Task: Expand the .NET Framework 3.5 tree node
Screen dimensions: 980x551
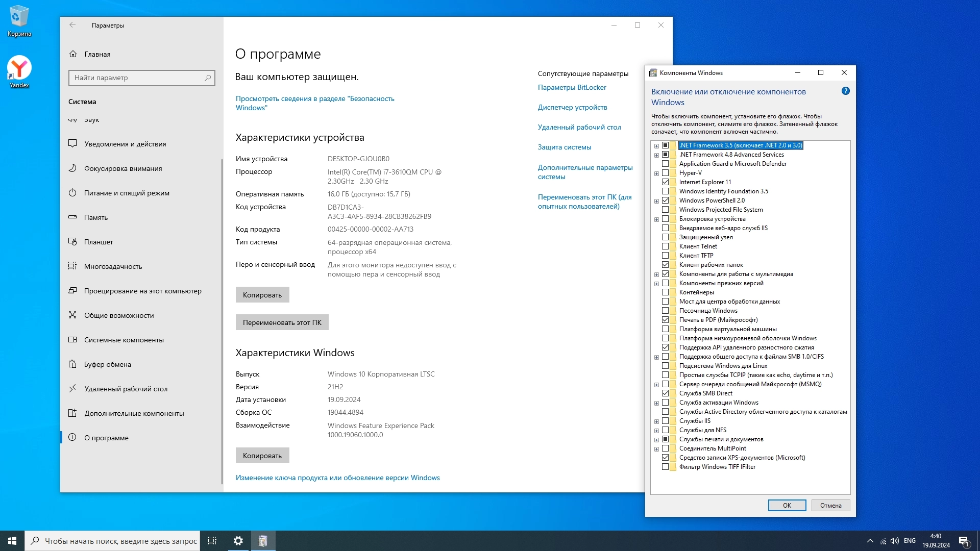Action: coord(656,146)
